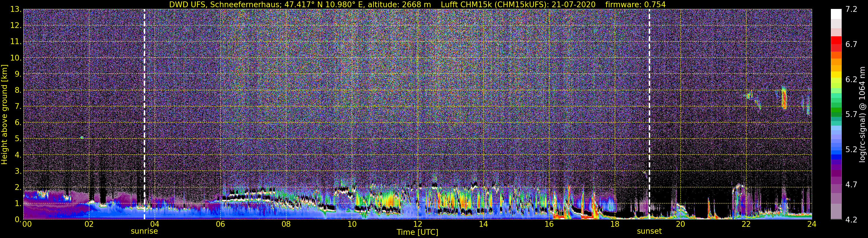Click the '8.' height tick label
868x238 pixels.
(x=18, y=90)
